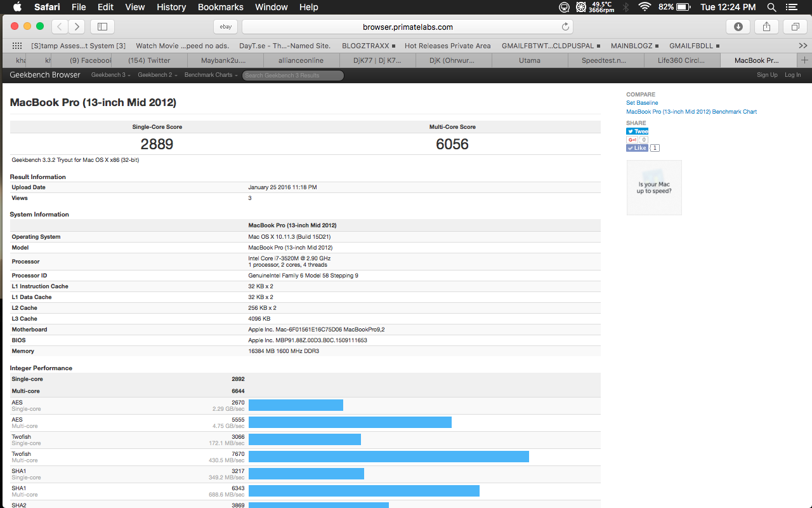Tweet this Geekbench result

(x=638, y=131)
